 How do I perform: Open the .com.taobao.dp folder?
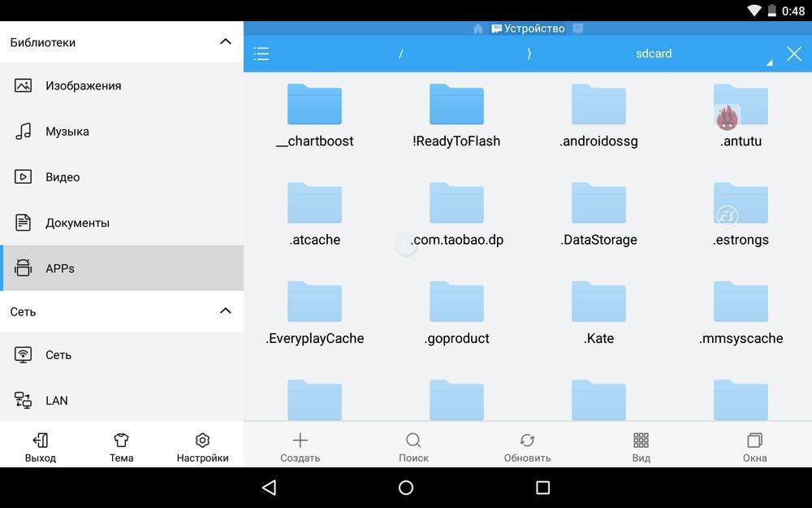click(x=456, y=215)
